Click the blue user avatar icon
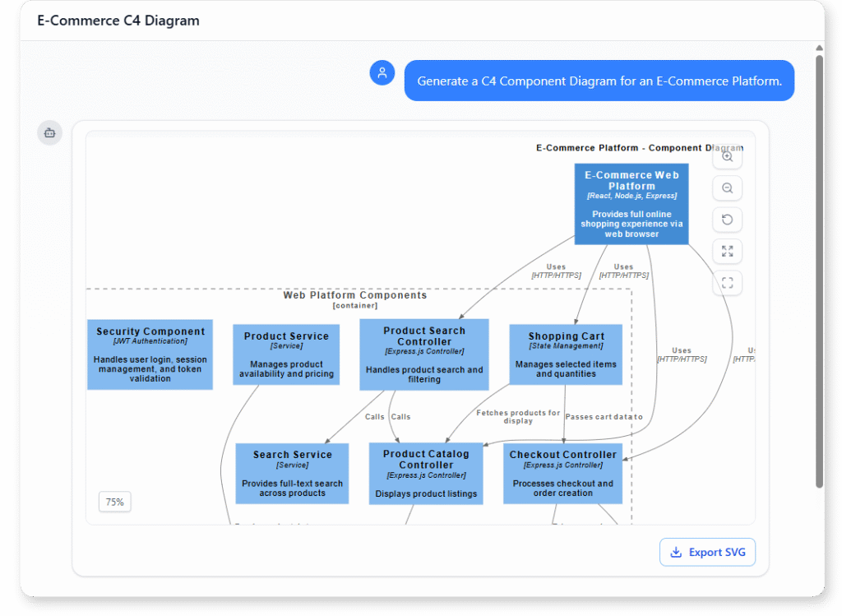842x616 pixels. 382,72
